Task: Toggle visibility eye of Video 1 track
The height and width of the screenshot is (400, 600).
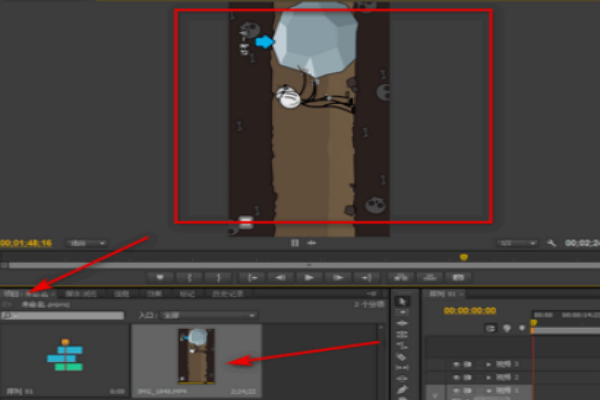Action: [x=456, y=390]
